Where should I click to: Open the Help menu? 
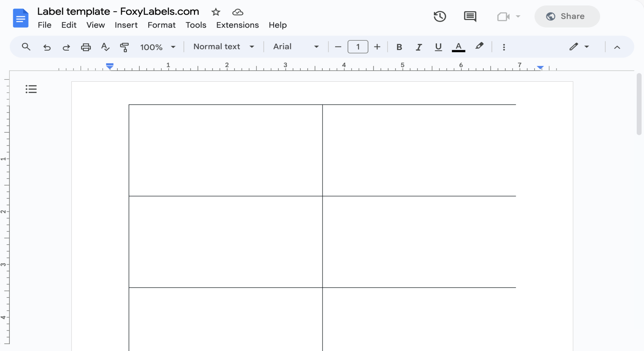278,25
